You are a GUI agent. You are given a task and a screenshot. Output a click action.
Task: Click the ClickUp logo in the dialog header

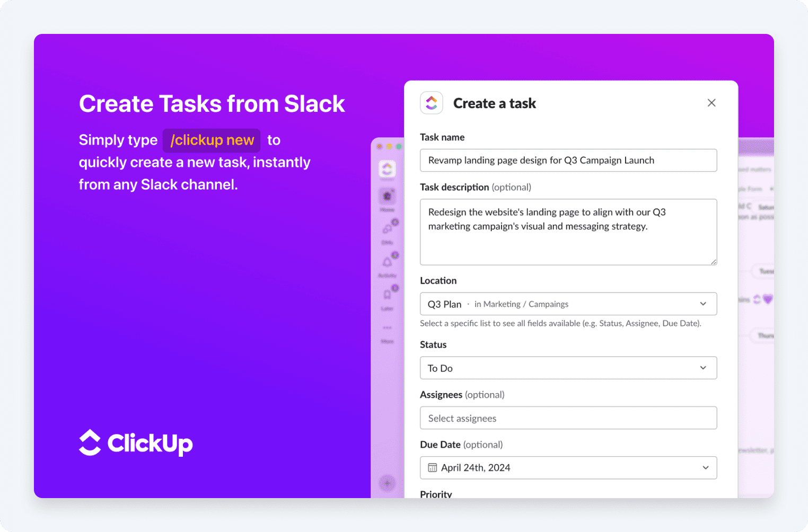pos(432,103)
